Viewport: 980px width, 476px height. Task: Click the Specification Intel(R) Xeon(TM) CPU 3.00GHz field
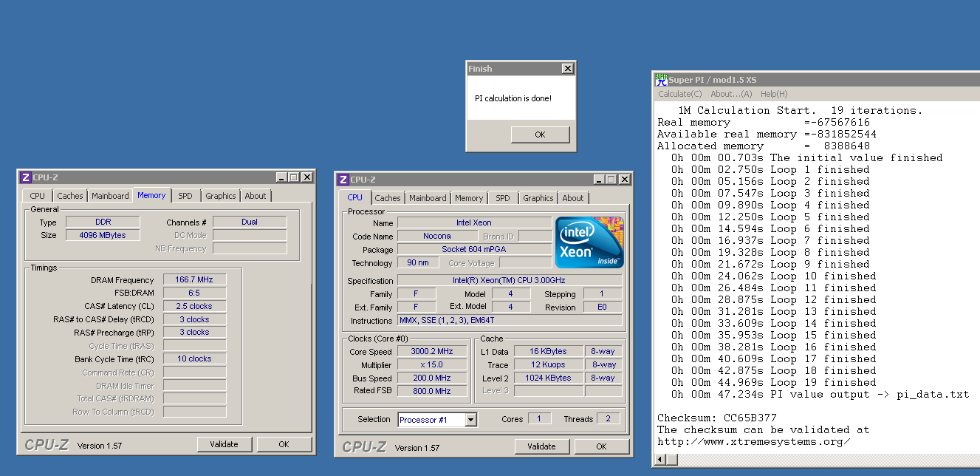coord(510,281)
